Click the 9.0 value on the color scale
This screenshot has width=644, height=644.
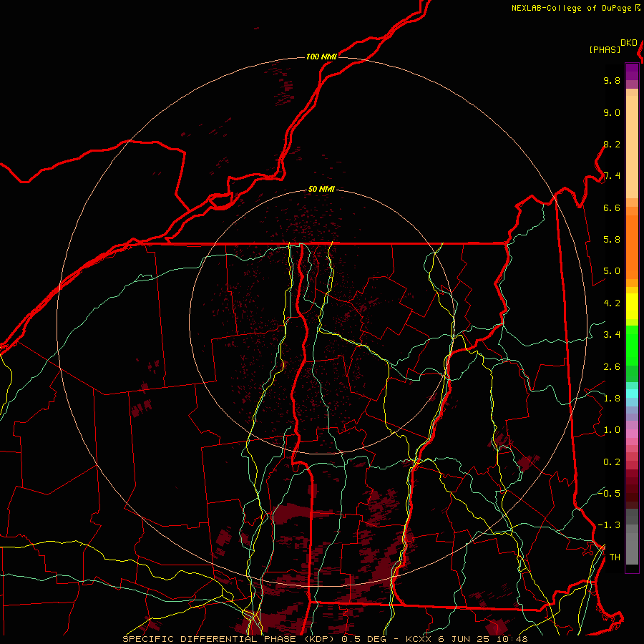click(612, 112)
